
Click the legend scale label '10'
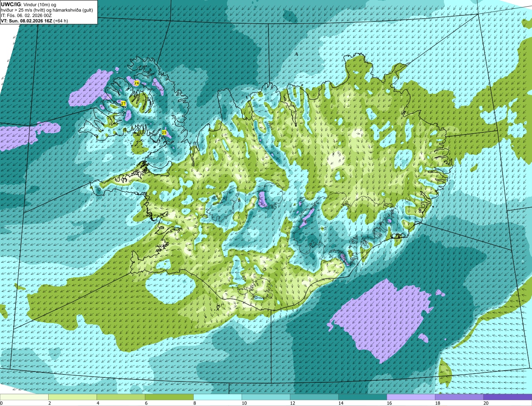[x=244, y=403]
